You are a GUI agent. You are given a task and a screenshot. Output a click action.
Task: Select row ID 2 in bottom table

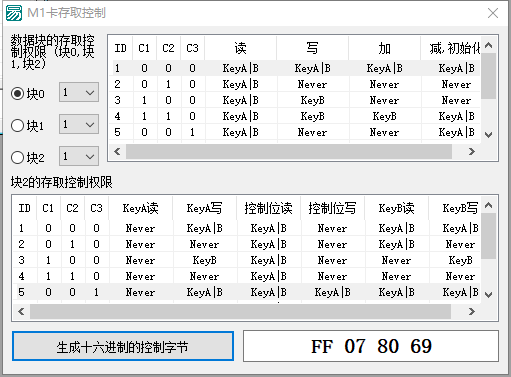point(248,244)
